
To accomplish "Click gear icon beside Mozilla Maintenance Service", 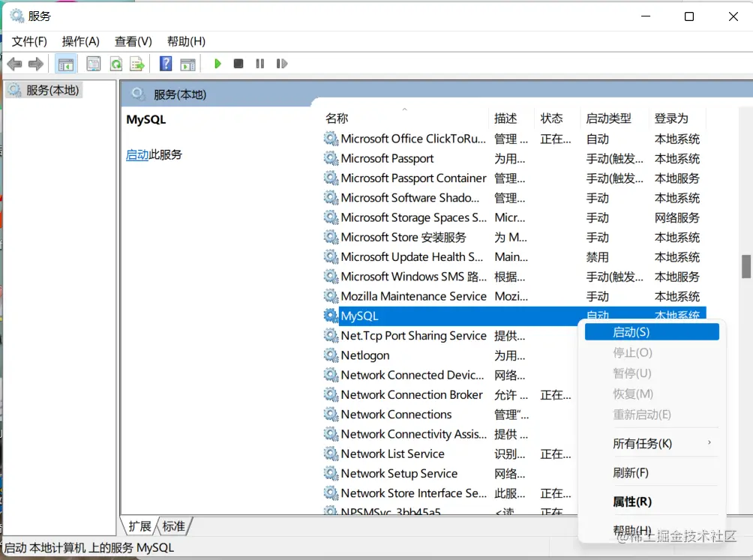I will coord(331,296).
